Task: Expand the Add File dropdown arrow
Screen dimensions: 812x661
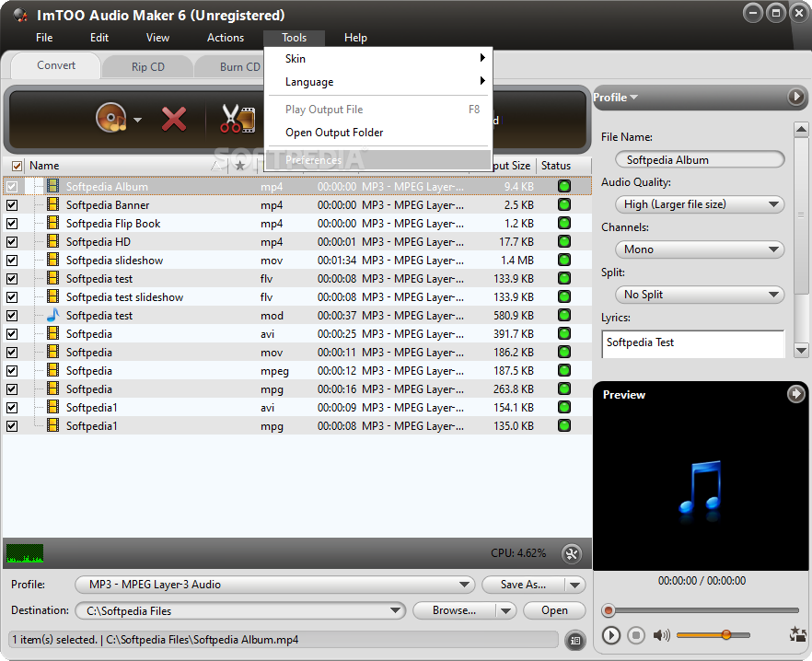Action: [x=137, y=120]
